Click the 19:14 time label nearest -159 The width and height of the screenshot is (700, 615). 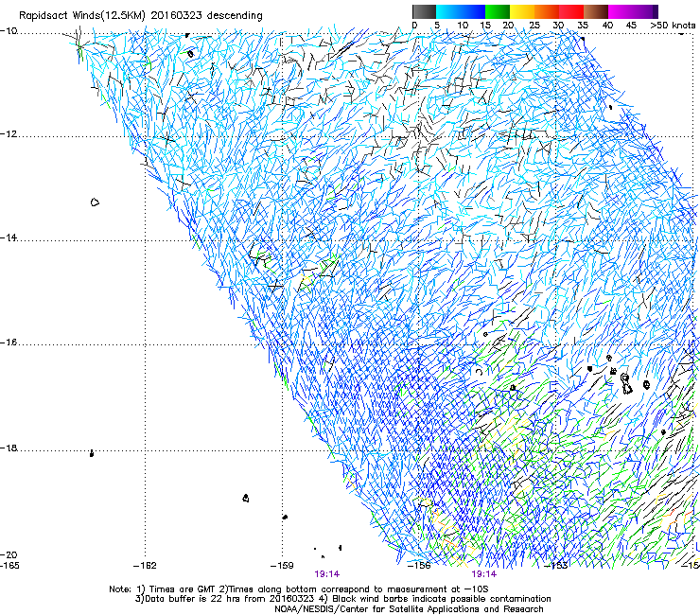coord(326,574)
